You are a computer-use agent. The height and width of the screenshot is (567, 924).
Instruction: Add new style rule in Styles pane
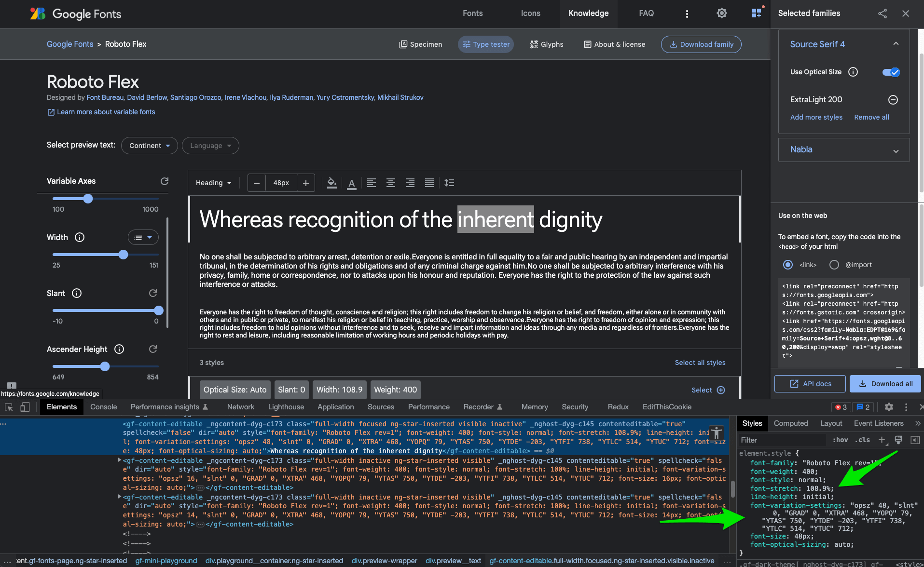882,440
